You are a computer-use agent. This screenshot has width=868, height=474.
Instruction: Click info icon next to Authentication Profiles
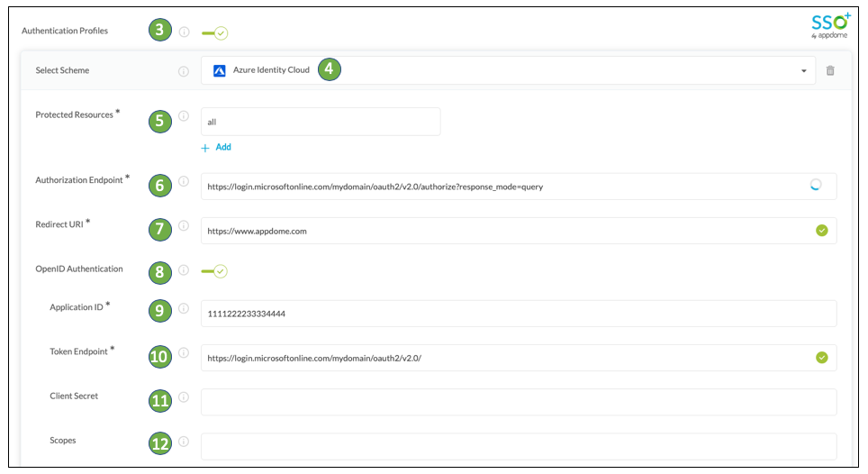(185, 32)
